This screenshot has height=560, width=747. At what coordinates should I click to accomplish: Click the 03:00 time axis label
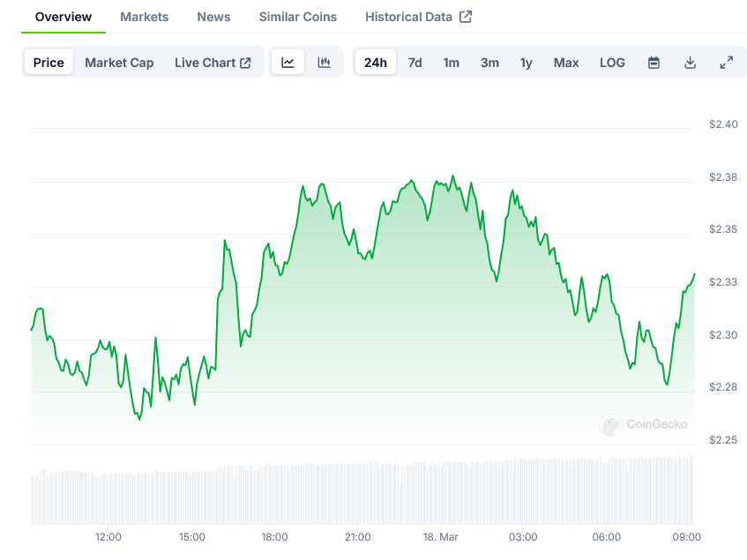coord(523,537)
